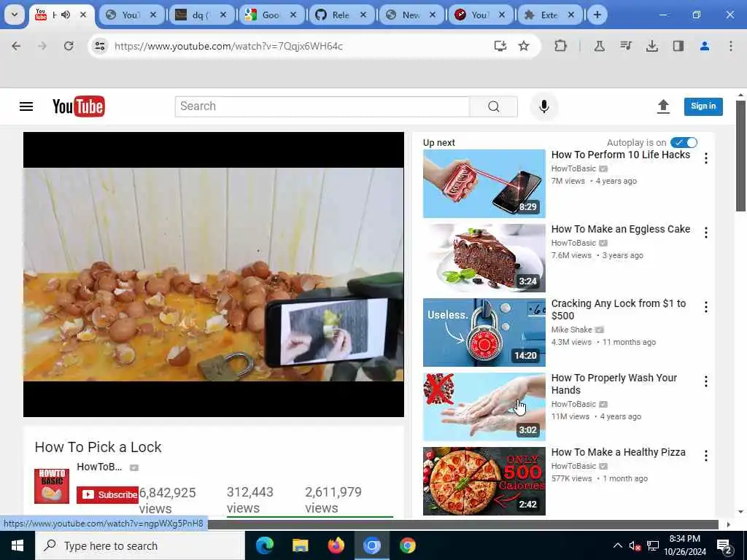Open options for How To Make an Eggless Cake
This screenshot has height=560, width=747.
point(706,233)
